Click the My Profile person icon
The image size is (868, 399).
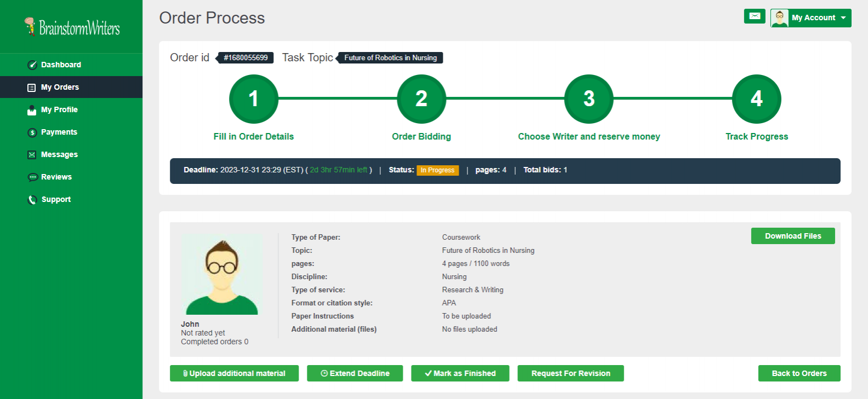click(32, 110)
